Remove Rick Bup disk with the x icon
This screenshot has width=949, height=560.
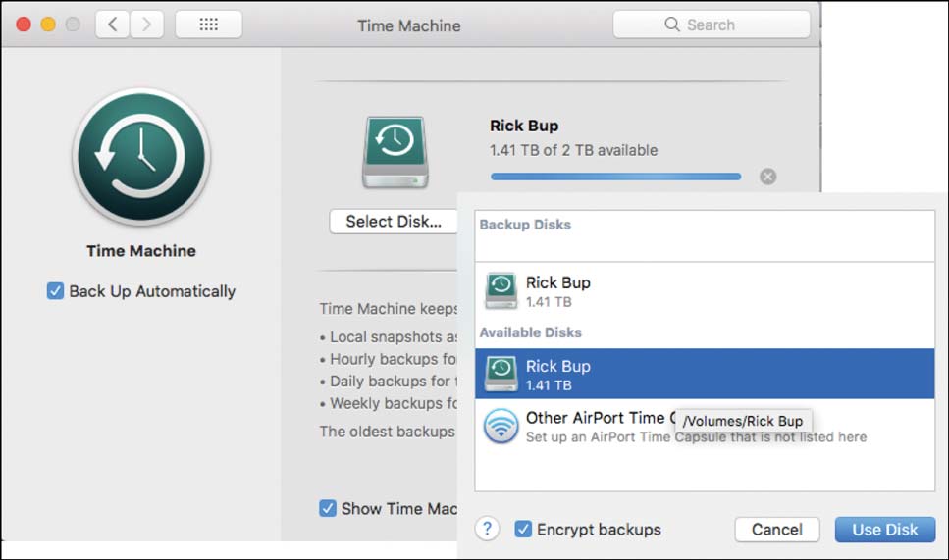point(768,177)
